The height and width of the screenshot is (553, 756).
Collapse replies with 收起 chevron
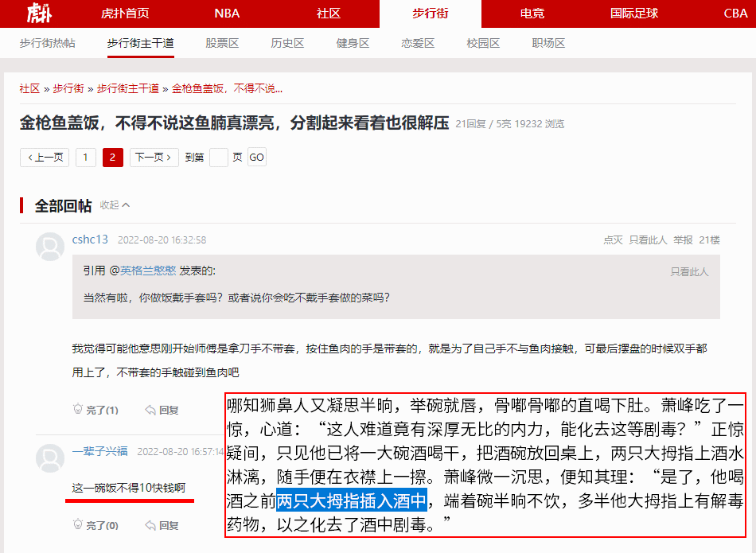115,205
